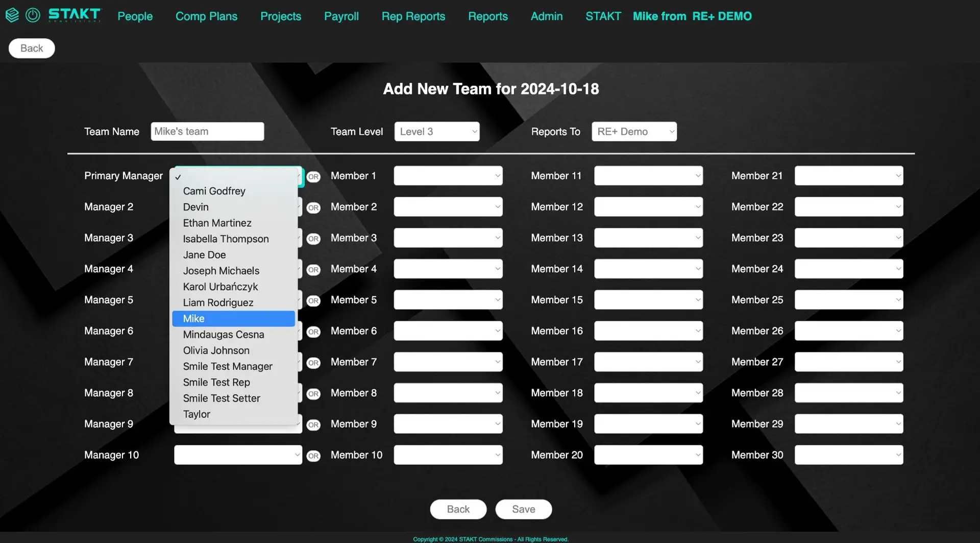Pick Ethan Martinez from the list

(x=234, y=223)
